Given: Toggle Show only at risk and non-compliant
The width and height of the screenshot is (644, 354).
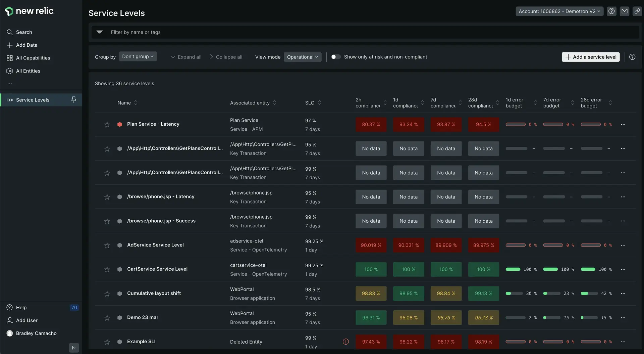Looking at the screenshot, I should click(336, 57).
